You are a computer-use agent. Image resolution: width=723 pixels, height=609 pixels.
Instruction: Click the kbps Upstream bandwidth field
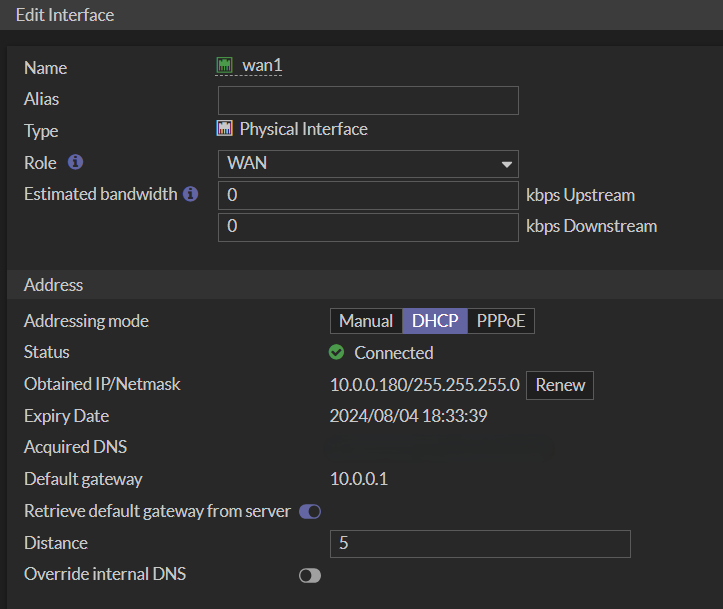point(368,195)
